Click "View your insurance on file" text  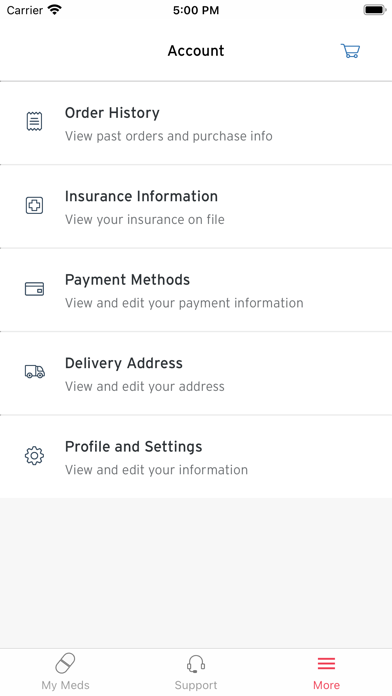click(145, 219)
